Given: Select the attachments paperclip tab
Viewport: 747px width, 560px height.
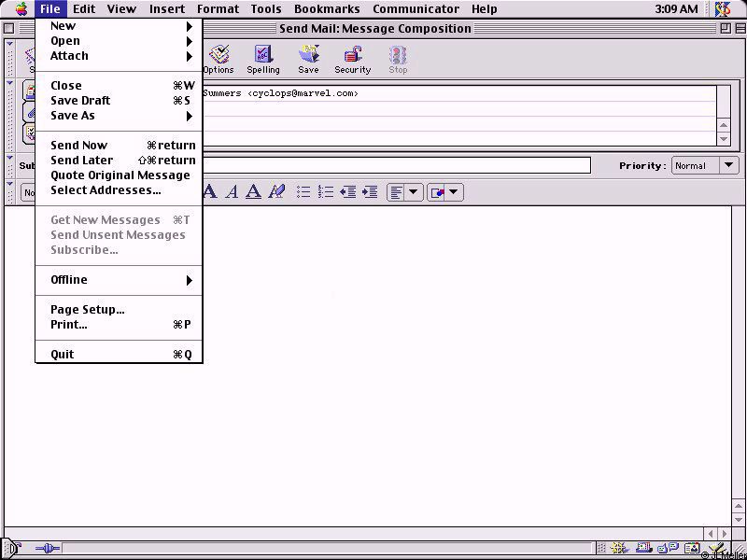Looking at the screenshot, I should click(30, 113).
